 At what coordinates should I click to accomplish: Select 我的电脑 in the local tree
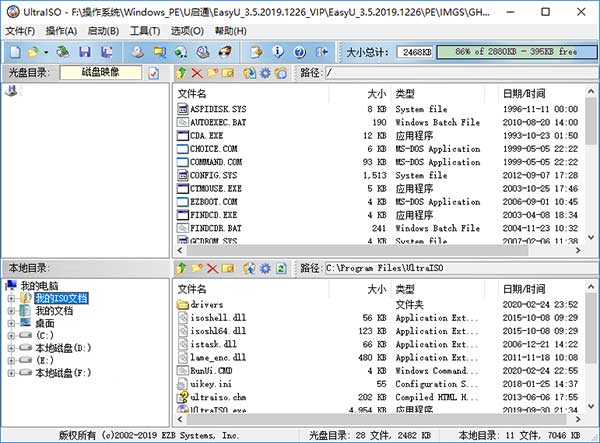click(x=39, y=286)
